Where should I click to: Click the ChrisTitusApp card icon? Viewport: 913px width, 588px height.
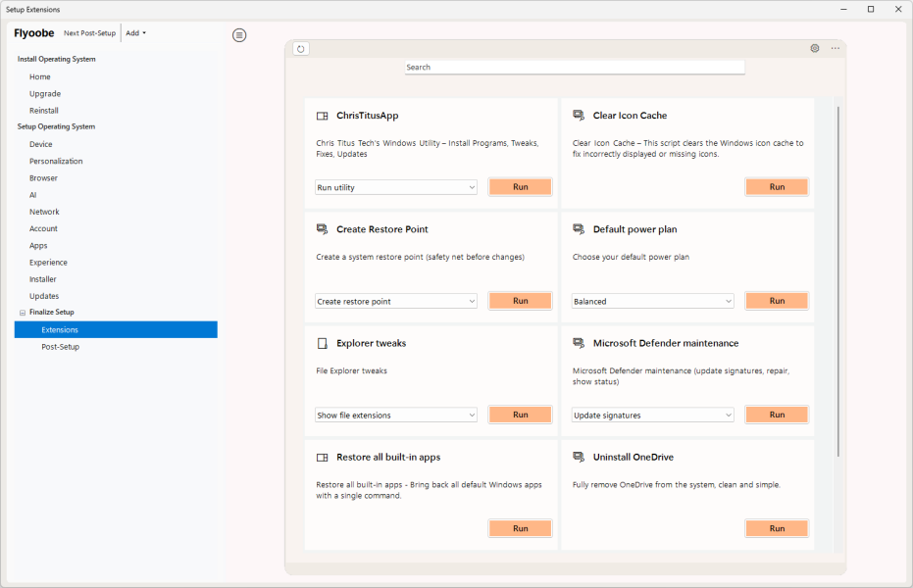click(322, 116)
